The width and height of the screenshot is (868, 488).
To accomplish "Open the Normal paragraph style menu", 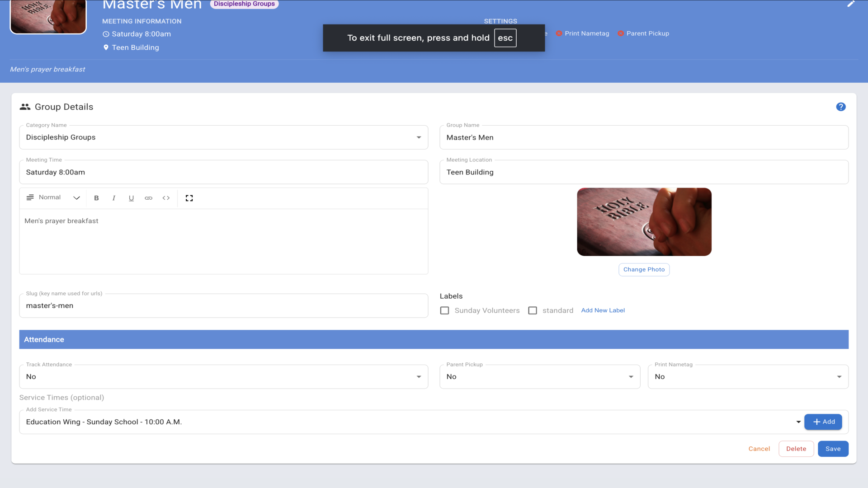I will tap(53, 198).
